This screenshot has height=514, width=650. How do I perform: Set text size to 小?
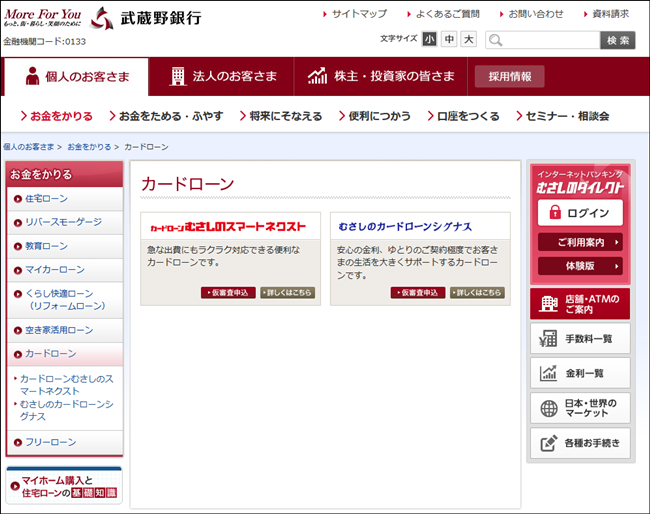pos(429,39)
